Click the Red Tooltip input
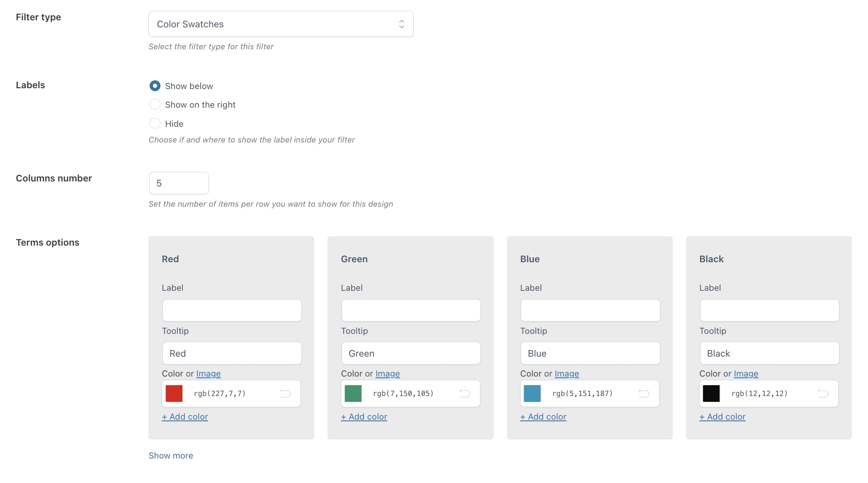868x483 pixels. (232, 353)
